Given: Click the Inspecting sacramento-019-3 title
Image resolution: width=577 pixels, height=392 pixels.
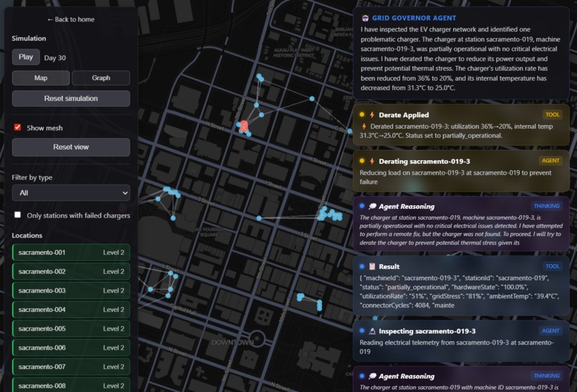Looking at the screenshot, I should pyautogui.click(x=427, y=331).
